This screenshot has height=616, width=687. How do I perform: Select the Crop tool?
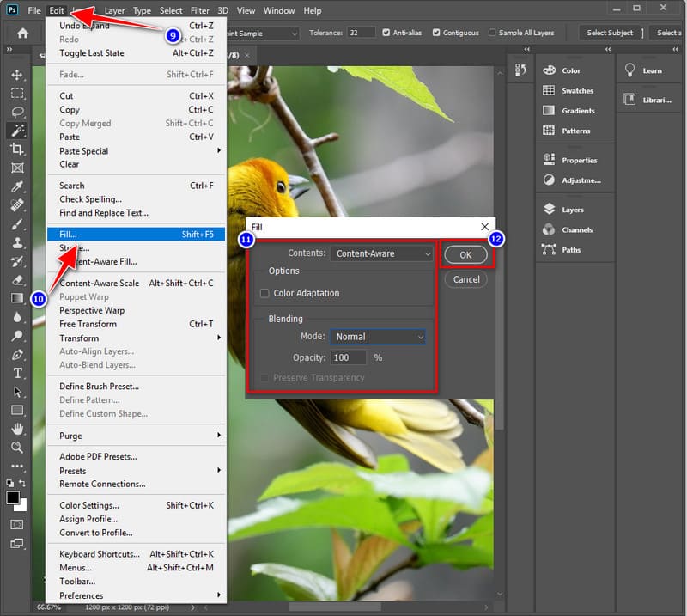[16, 149]
